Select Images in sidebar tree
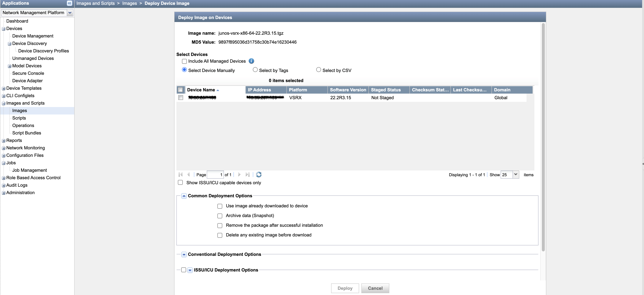The height and width of the screenshot is (295, 644). [x=20, y=111]
